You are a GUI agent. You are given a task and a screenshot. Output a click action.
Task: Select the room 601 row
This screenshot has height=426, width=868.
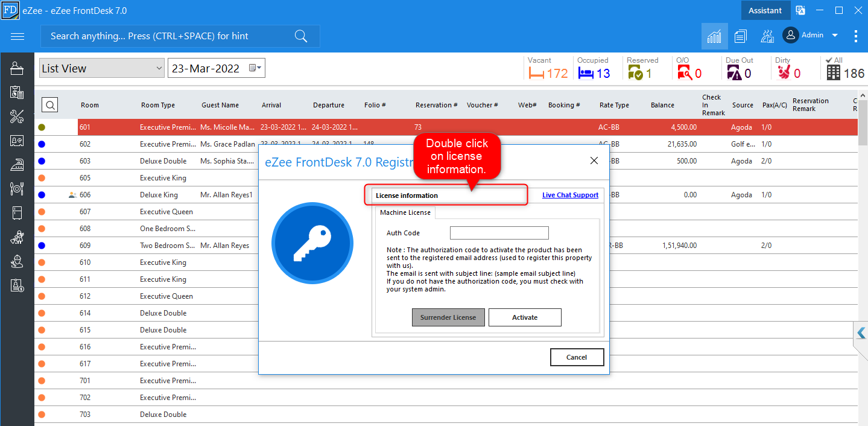(446, 127)
